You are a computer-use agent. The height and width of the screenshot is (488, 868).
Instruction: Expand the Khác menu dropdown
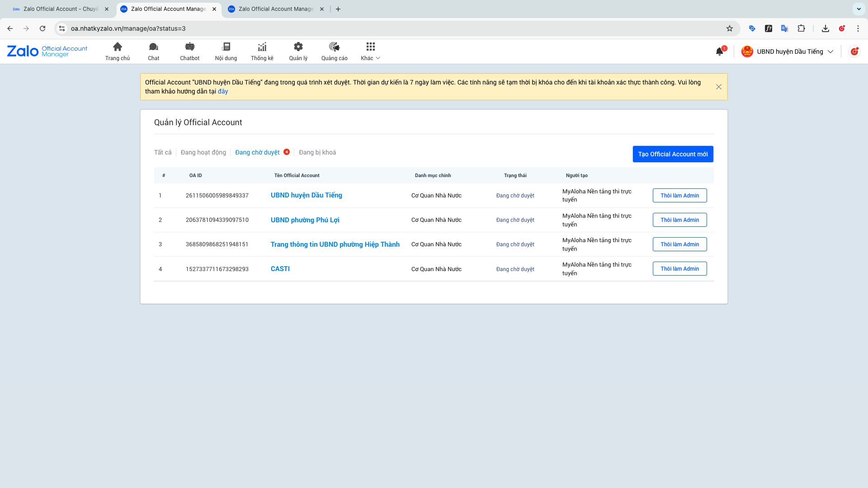pyautogui.click(x=371, y=58)
